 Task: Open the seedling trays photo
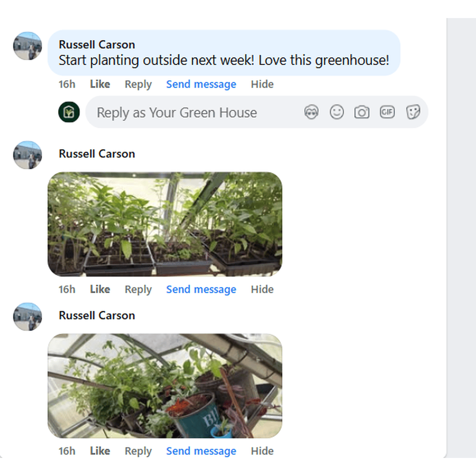point(165,224)
